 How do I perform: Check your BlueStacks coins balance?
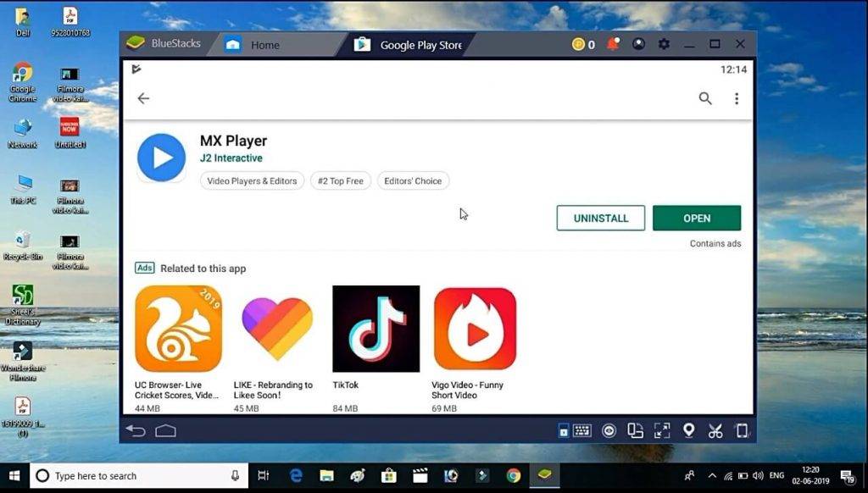(581, 44)
